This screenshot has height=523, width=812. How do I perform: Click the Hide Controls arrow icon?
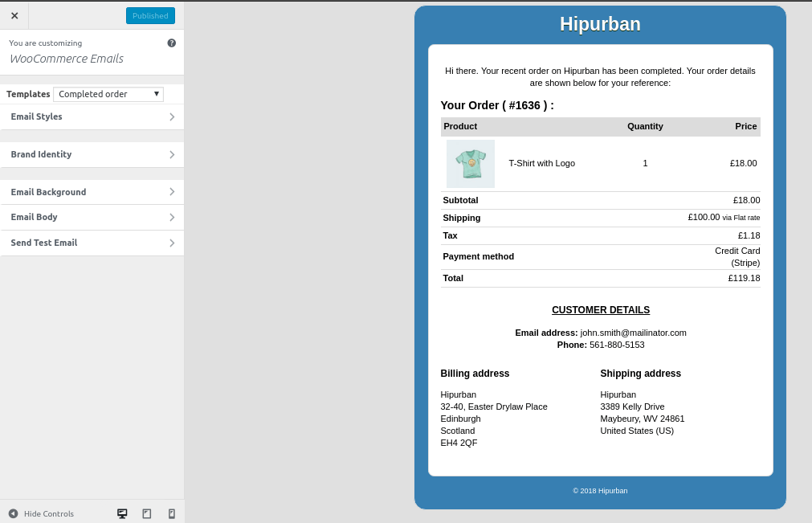pos(14,513)
